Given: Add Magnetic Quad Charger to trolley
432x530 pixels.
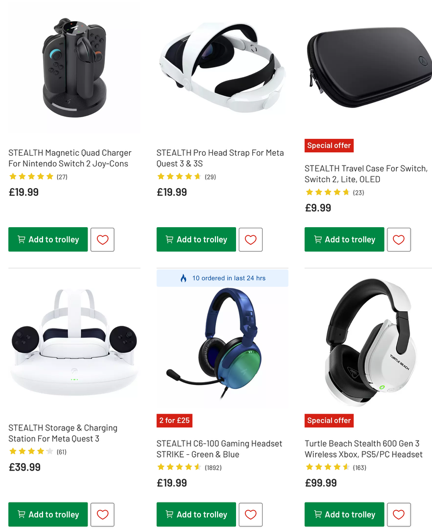Looking at the screenshot, I should point(48,239).
